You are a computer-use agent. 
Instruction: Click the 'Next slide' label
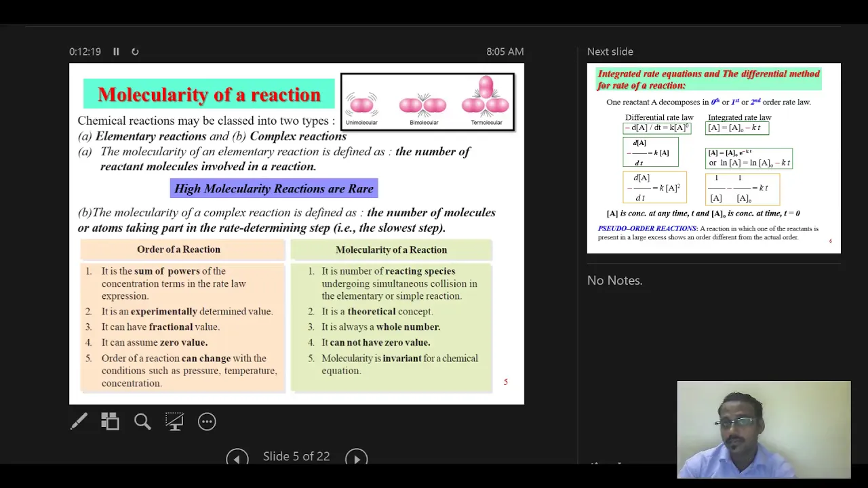point(610,52)
